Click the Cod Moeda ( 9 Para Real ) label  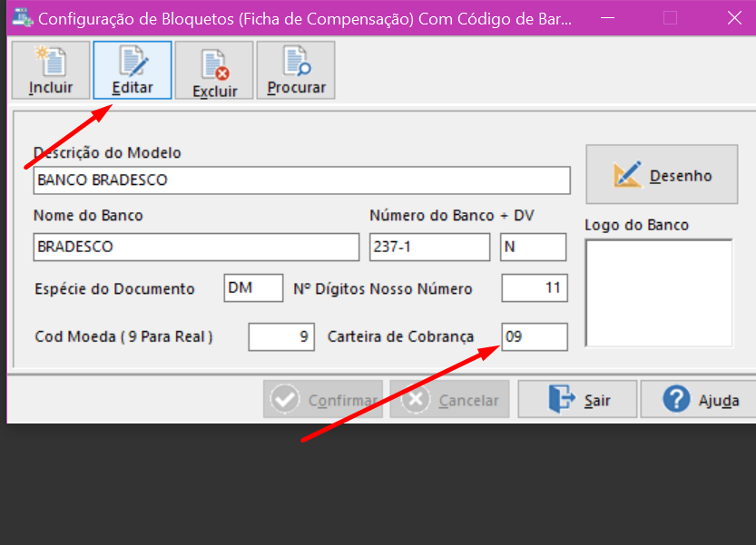(x=124, y=336)
